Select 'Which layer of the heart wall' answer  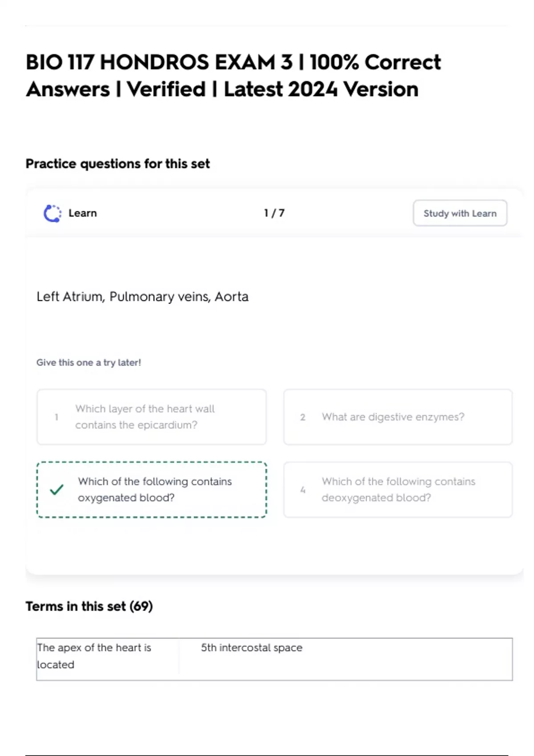(x=151, y=417)
